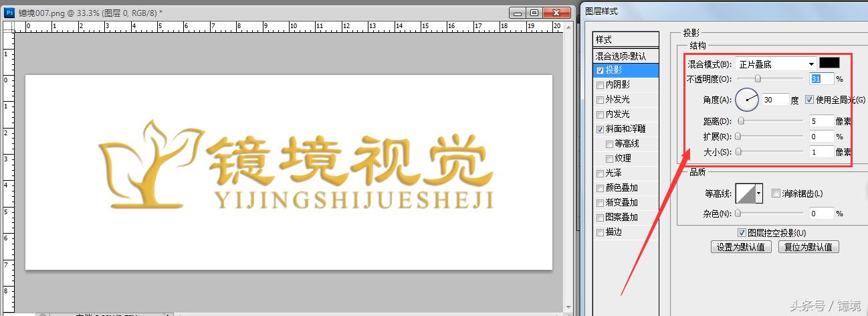Click the 角度 value field showing 30

coord(775,100)
